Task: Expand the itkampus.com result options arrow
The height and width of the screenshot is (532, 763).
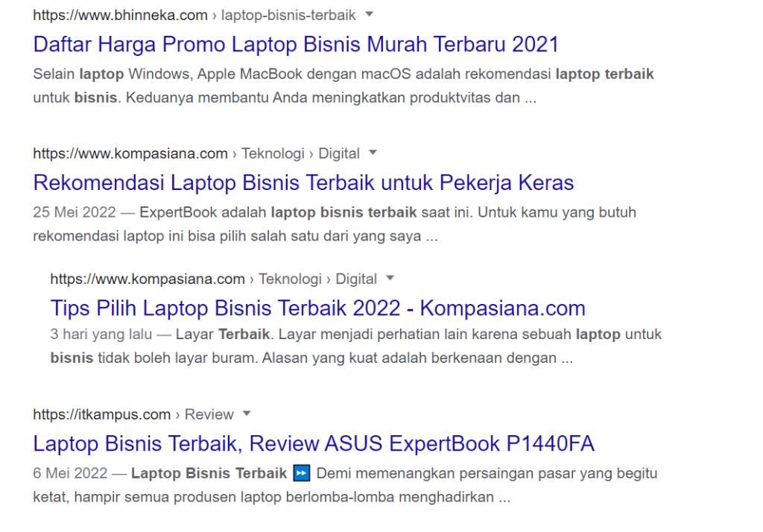Action: [247, 414]
